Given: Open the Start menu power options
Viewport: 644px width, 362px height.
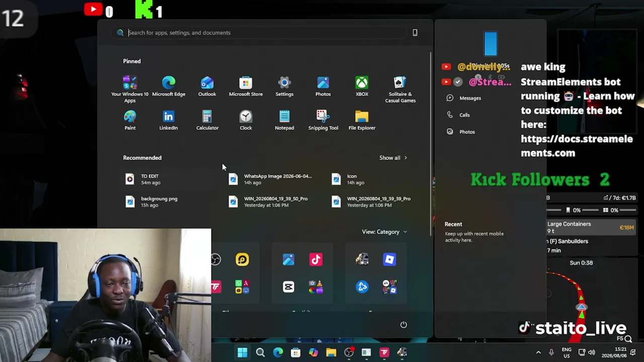Looking at the screenshot, I should click(x=404, y=325).
